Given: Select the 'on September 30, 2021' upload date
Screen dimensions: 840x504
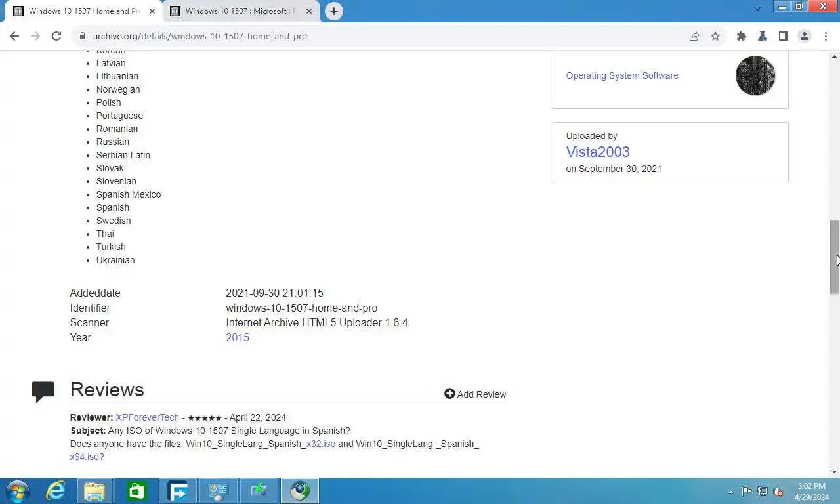Looking at the screenshot, I should 614,169.
